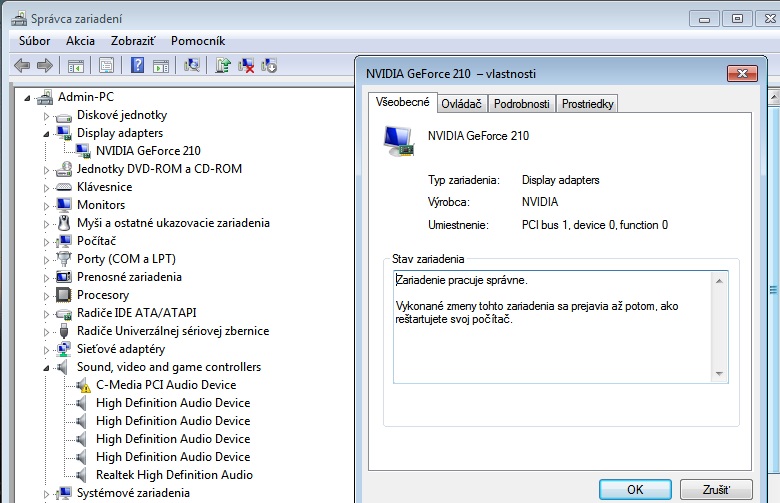Expand the Systémové zariadenia node
Image resolution: width=780 pixels, height=503 pixels.
point(46,494)
